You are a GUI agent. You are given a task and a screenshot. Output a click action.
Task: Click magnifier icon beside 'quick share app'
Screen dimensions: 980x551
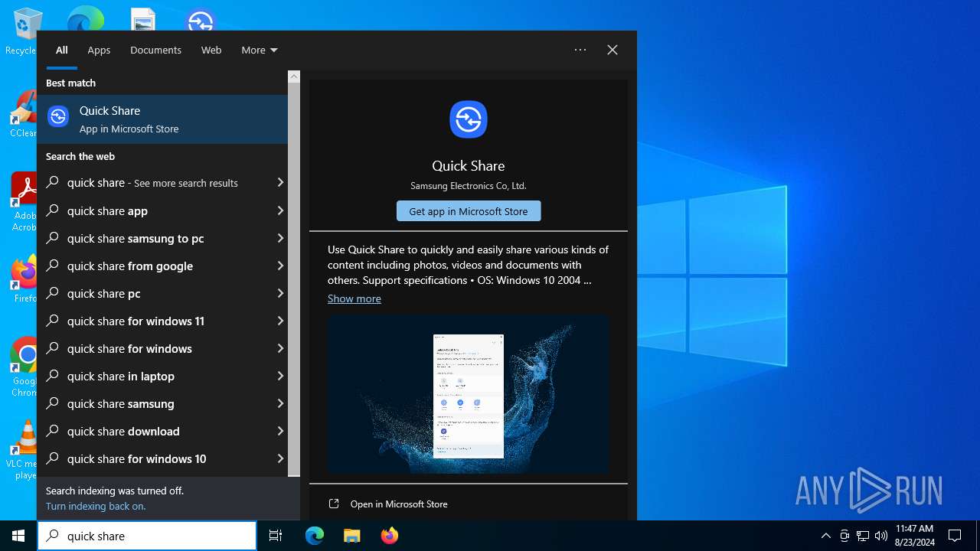pos(53,210)
